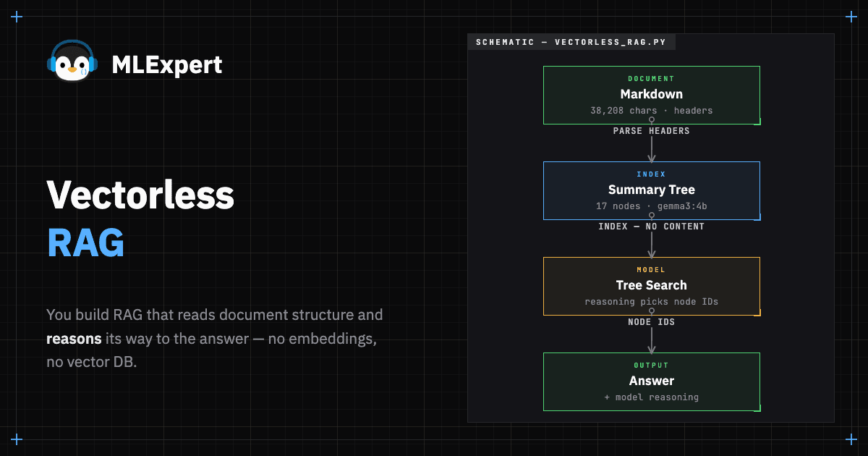Click the SCHEMATIC — VECTORLESS_RAG.PY tab label
Viewport: 868px width, 456px height.
pyautogui.click(x=571, y=42)
